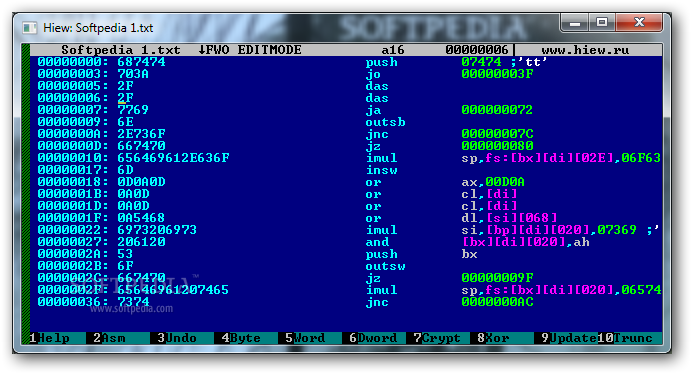The height and width of the screenshot is (374, 692).
Task: Click operand [bx][di][020],ah
Action: coord(525,242)
